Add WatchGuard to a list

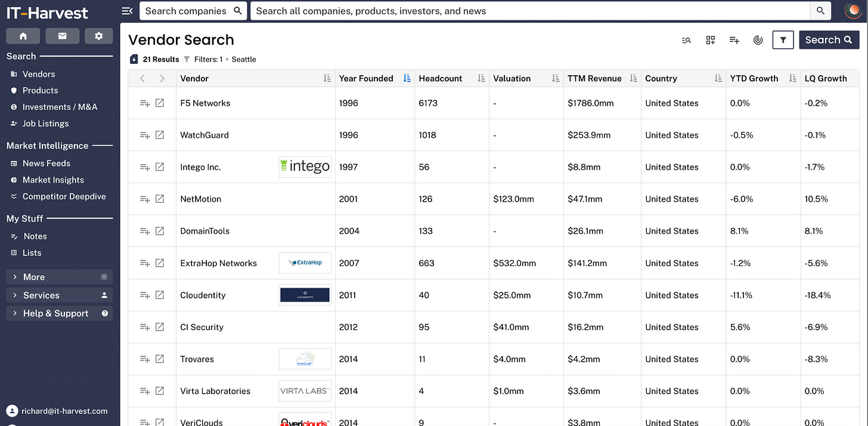click(145, 135)
